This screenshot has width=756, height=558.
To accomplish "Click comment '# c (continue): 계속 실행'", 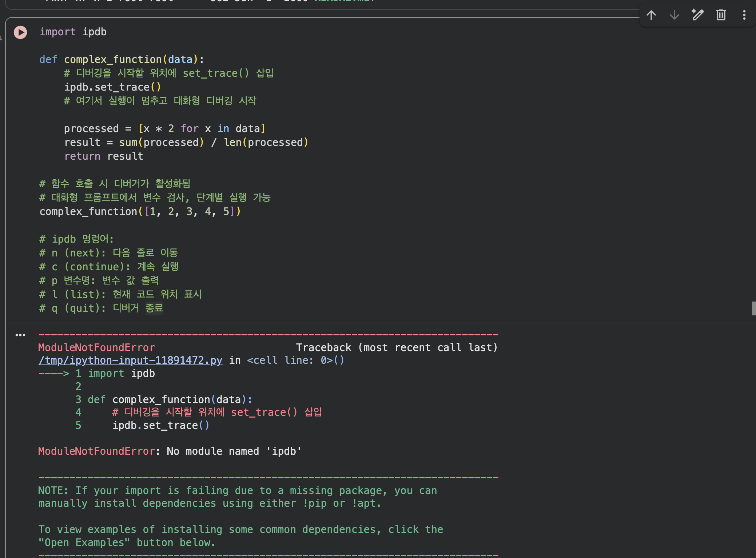I will (x=109, y=267).
